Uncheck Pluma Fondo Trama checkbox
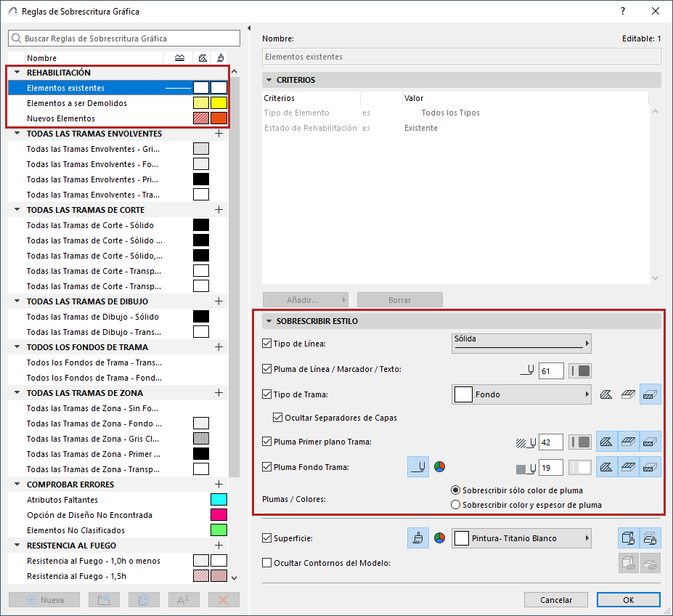Screen dimensions: 673x616 click(x=267, y=467)
